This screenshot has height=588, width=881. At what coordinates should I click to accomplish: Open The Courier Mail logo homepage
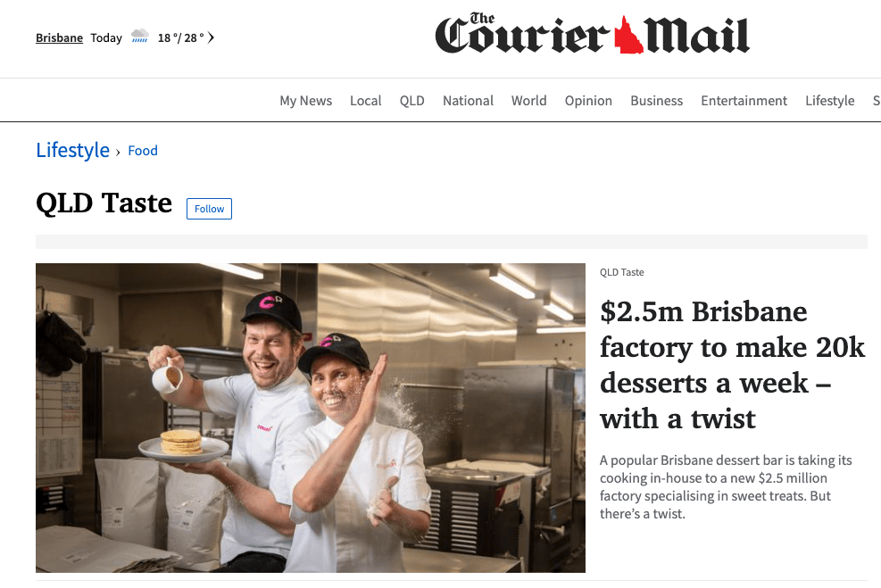[592, 34]
